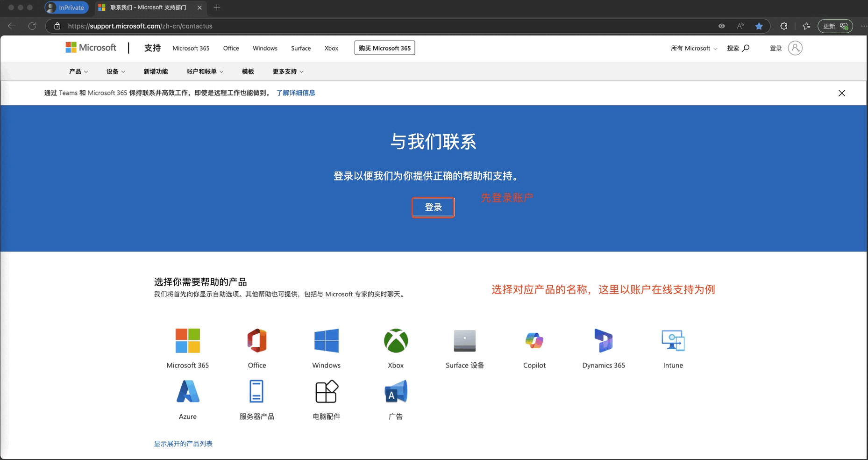
Task: Go back with the browser back arrow
Action: 12,26
